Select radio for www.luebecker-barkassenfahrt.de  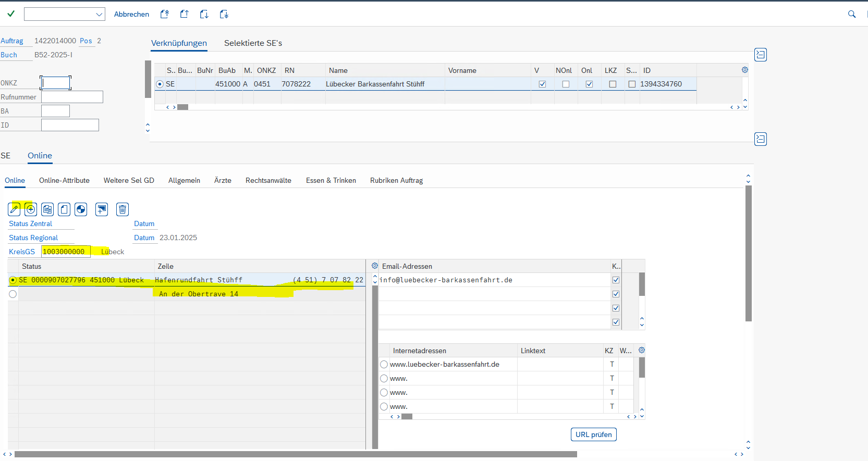tap(384, 364)
